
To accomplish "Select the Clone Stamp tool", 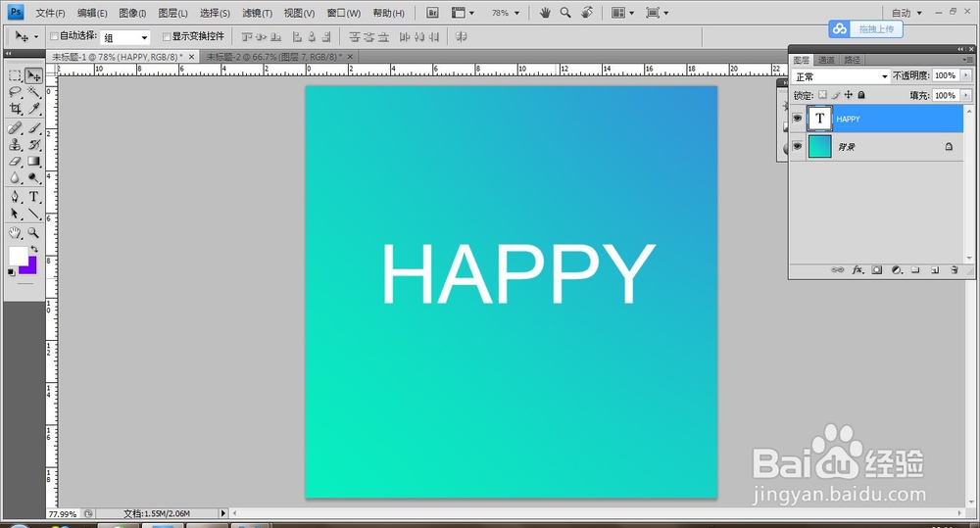I will [x=15, y=144].
